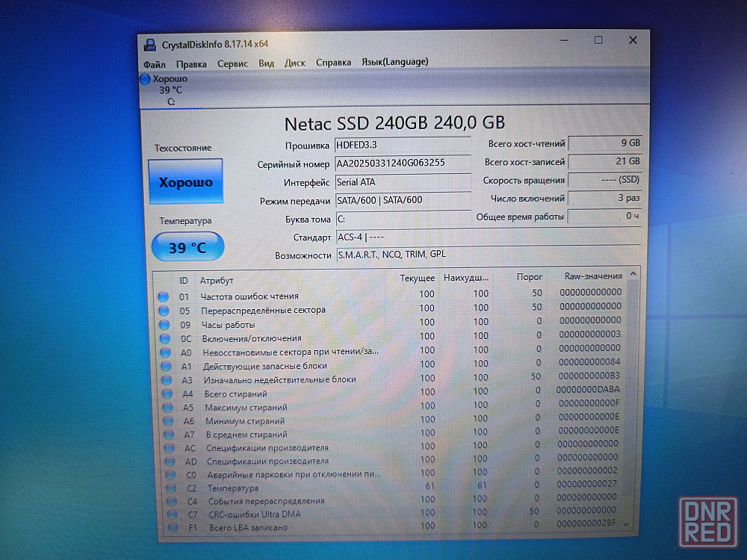The height and width of the screenshot is (560, 747).
Task: Click the CrystalDiskInfo title bar app icon
Action: click(x=150, y=45)
